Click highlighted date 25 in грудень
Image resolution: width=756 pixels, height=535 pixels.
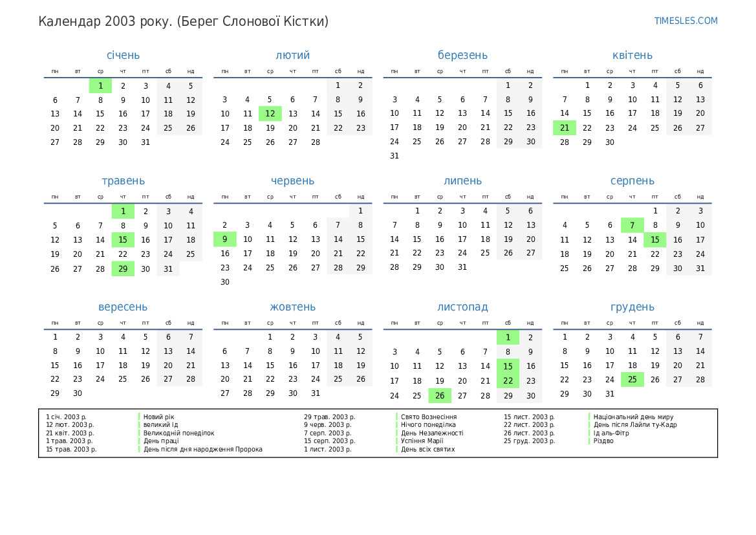pyautogui.click(x=632, y=380)
